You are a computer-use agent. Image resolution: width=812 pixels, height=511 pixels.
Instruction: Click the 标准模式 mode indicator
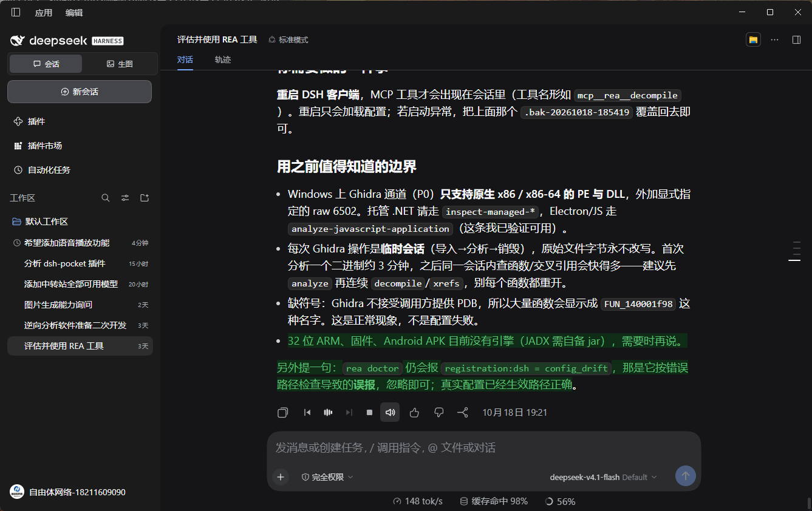[288, 39]
